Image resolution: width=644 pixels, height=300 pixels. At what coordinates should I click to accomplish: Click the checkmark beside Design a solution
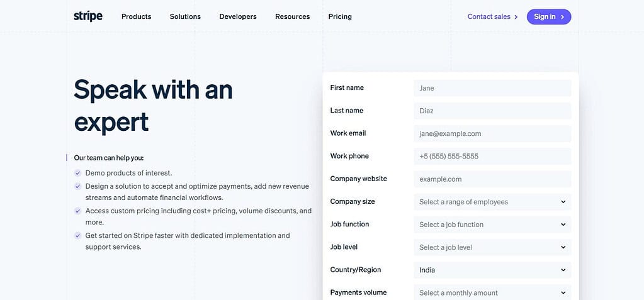coord(77,186)
